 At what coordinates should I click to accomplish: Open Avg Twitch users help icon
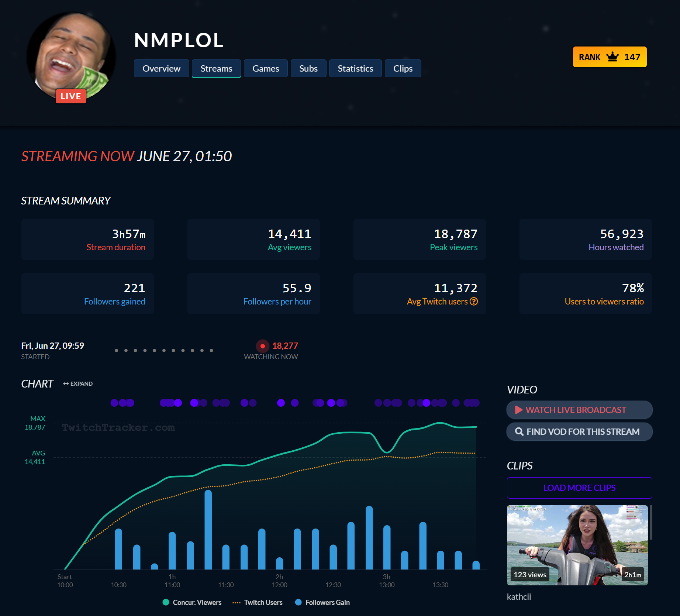click(x=474, y=302)
